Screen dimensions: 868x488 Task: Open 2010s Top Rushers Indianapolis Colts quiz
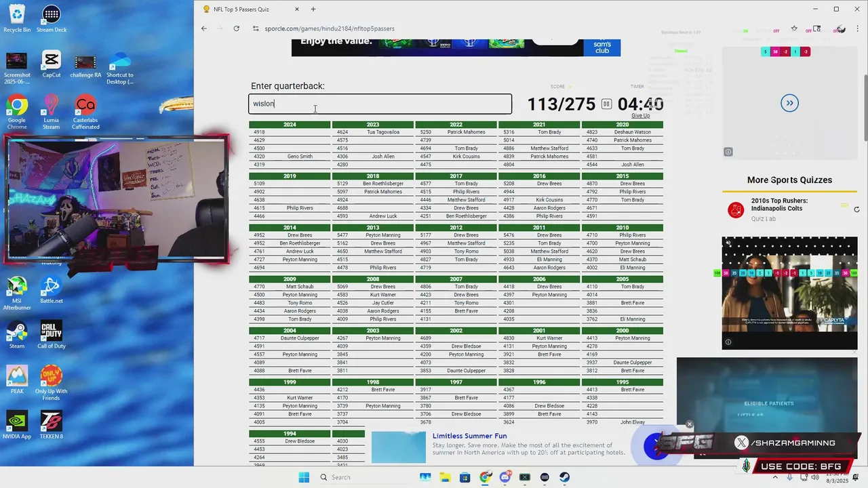tap(779, 205)
